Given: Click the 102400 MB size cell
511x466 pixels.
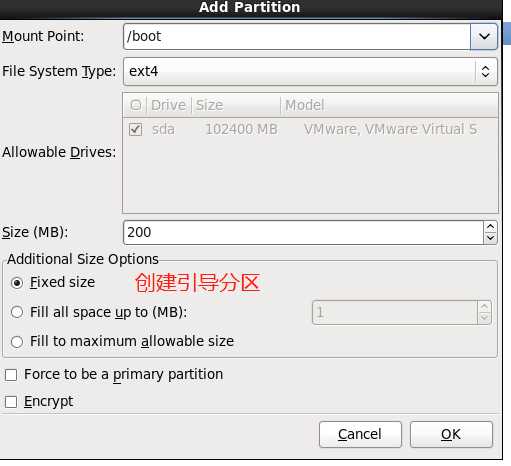Looking at the screenshot, I should 242,129.
